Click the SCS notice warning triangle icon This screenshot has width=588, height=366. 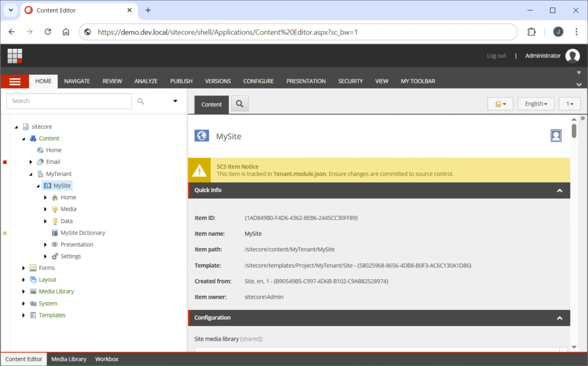pyautogui.click(x=199, y=171)
